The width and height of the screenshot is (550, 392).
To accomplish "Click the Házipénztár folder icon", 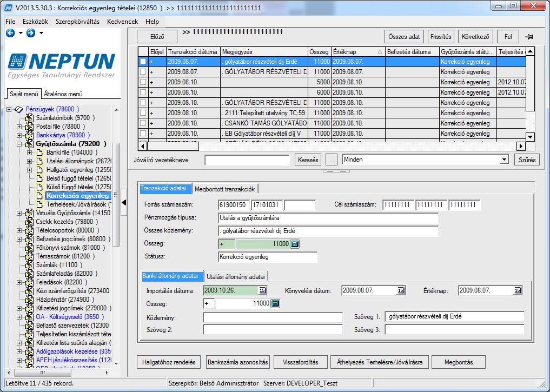I will tap(29, 300).
